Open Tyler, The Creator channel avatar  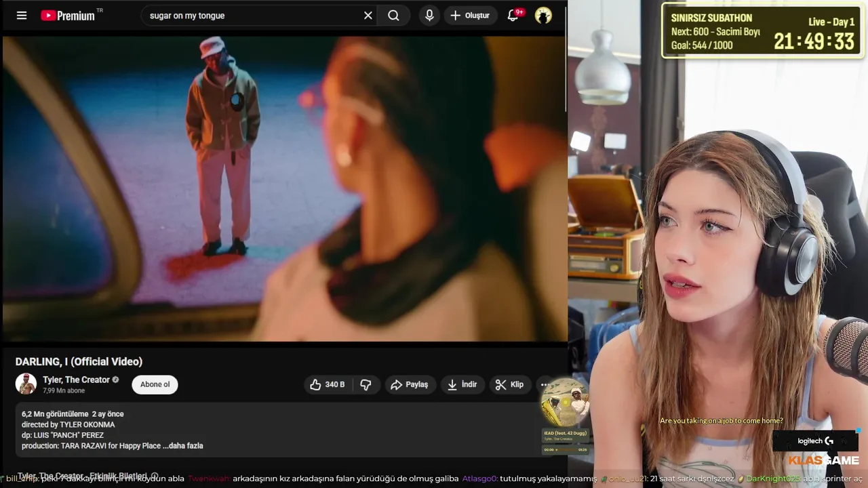coord(26,384)
